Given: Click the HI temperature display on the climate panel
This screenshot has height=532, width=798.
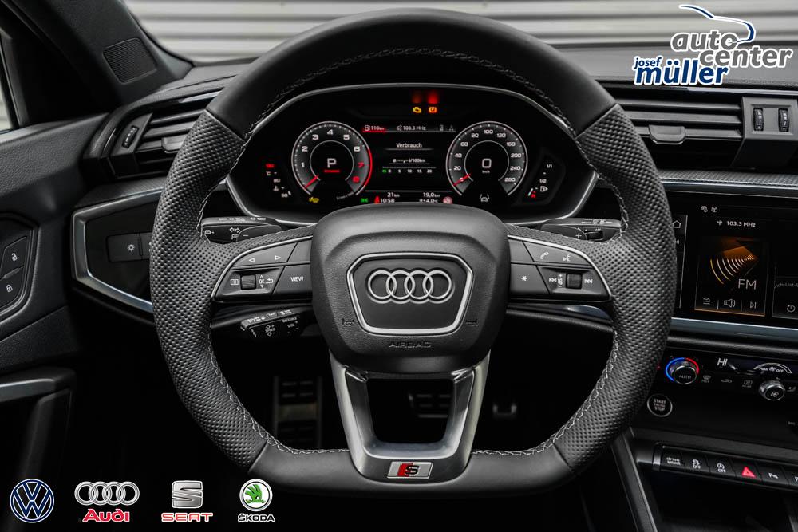Looking at the screenshot, I should [x=721, y=362].
